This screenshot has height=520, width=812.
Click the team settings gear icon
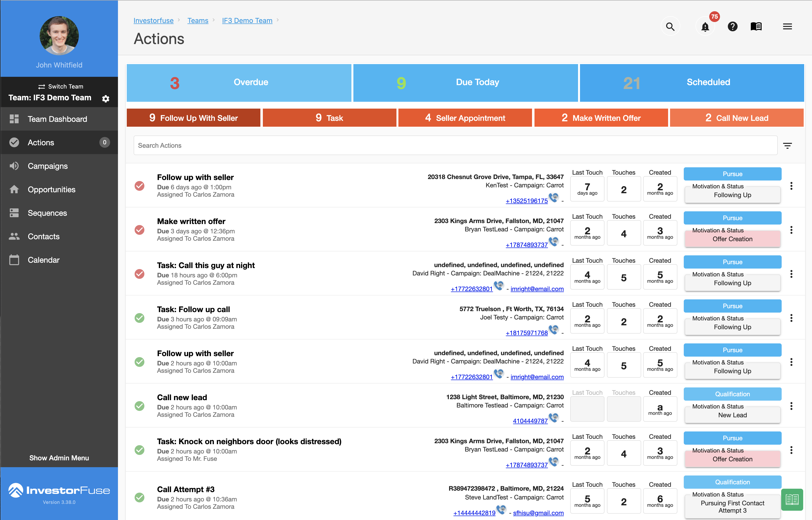(x=106, y=99)
